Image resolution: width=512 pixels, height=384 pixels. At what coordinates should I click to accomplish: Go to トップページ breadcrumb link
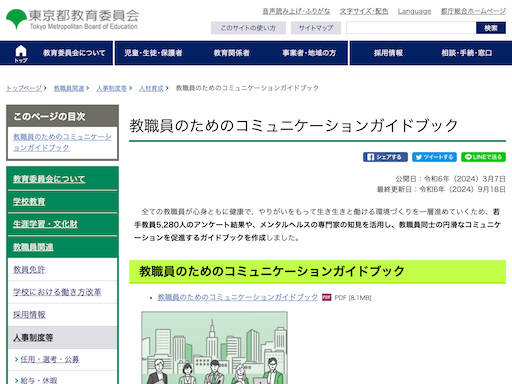[24, 88]
